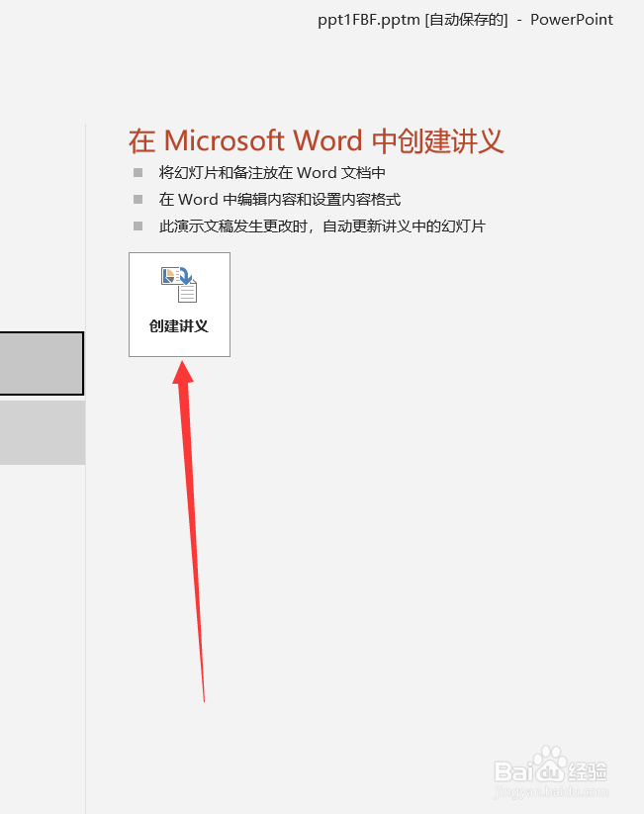Screen dimensions: 644x814
Task: Click the title ppt1FBF.pptm [自动保存的] - PowerPoint
Action: coord(465,20)
